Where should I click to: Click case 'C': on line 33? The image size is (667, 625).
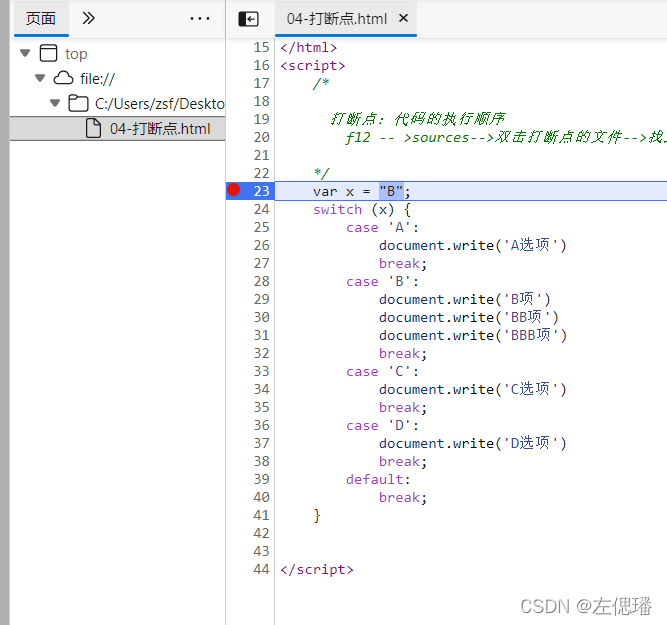(382, 371)
